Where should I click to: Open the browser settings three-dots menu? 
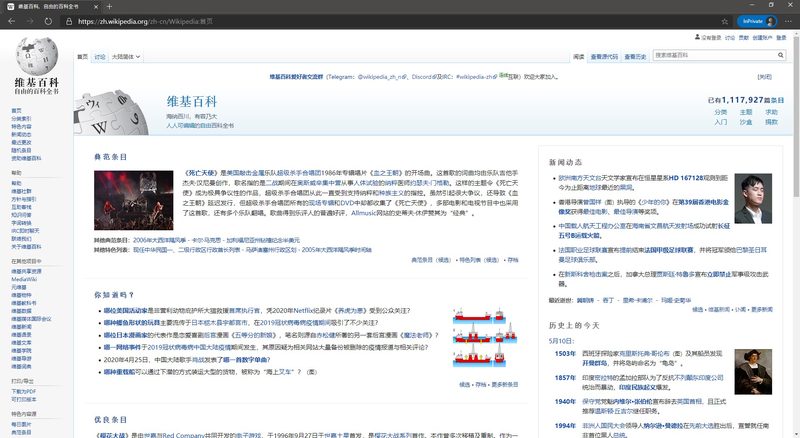coord(788,21)
